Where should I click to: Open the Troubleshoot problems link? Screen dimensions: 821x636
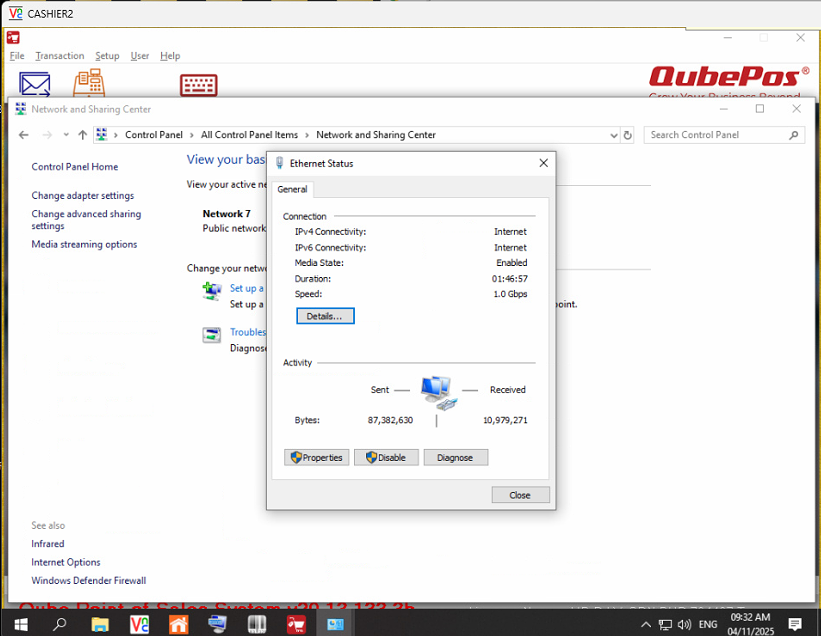[x=248, y=332]
